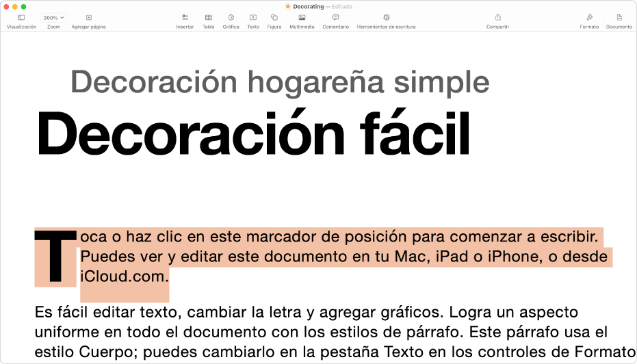
Task: Open the Figura shapes menu
Action: pyautogui.click(x=274, y=18)
